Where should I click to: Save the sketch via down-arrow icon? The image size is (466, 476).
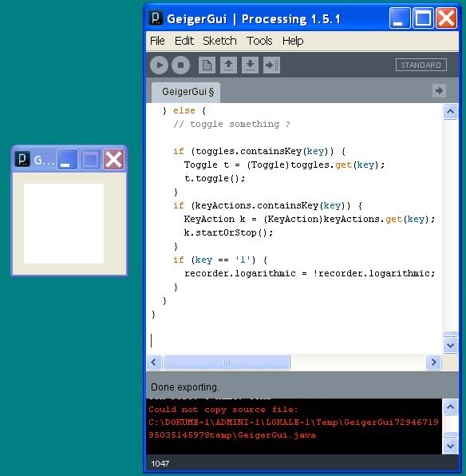click(x=250, y=65)
